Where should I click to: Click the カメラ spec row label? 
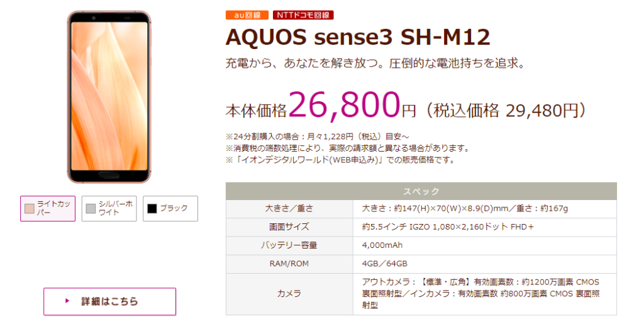[x=289, y=294]
